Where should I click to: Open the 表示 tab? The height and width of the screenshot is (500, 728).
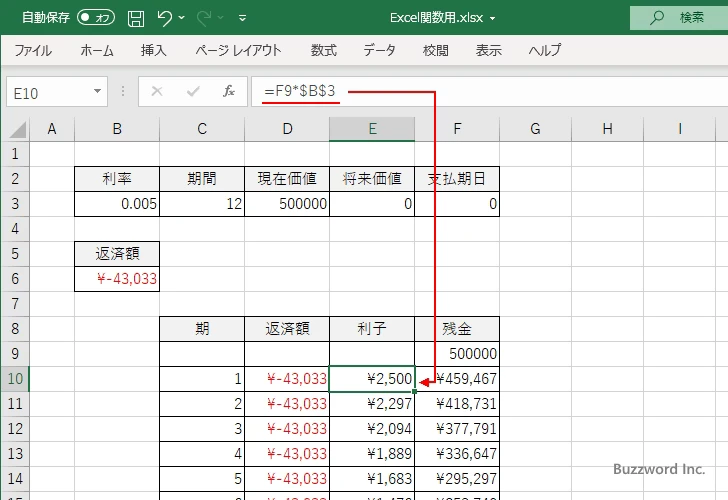click(x=488, y=50)
